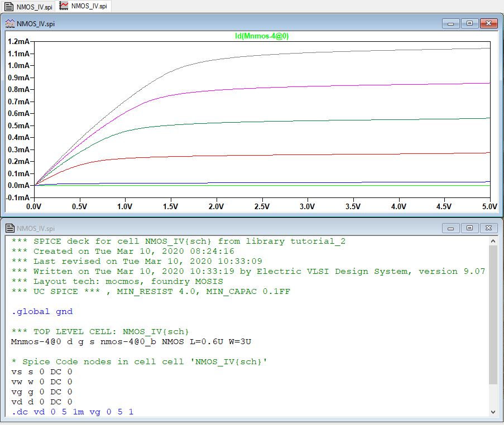
Task: Minimize the waveform plot window
Action: pyautogui.click(x=451, y=23)
